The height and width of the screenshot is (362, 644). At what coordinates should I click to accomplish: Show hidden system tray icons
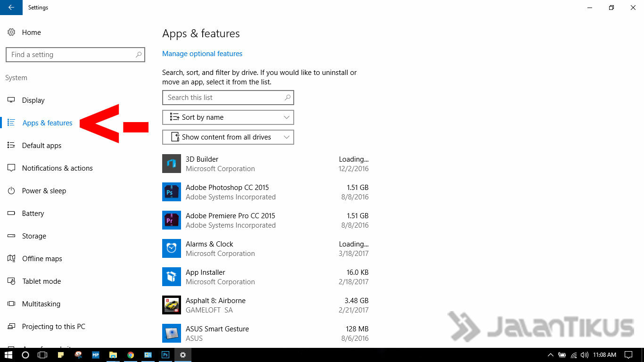click(x=550, y=355)
